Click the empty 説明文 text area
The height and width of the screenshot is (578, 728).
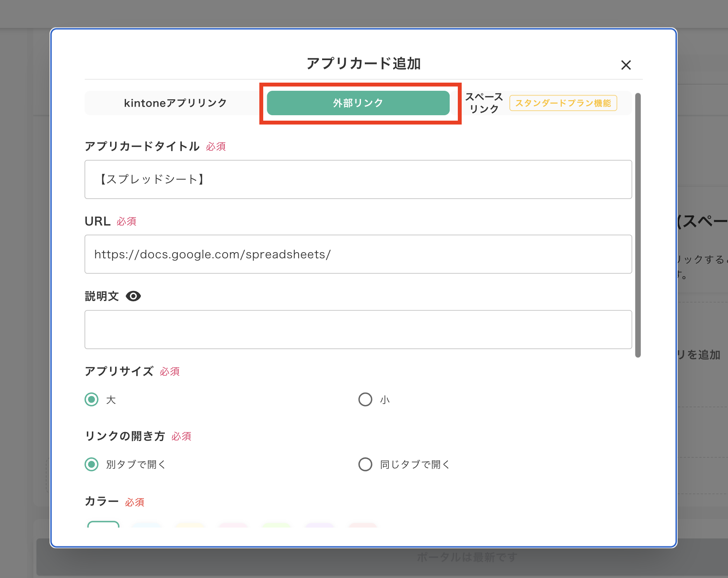click(x=358, y=329)
